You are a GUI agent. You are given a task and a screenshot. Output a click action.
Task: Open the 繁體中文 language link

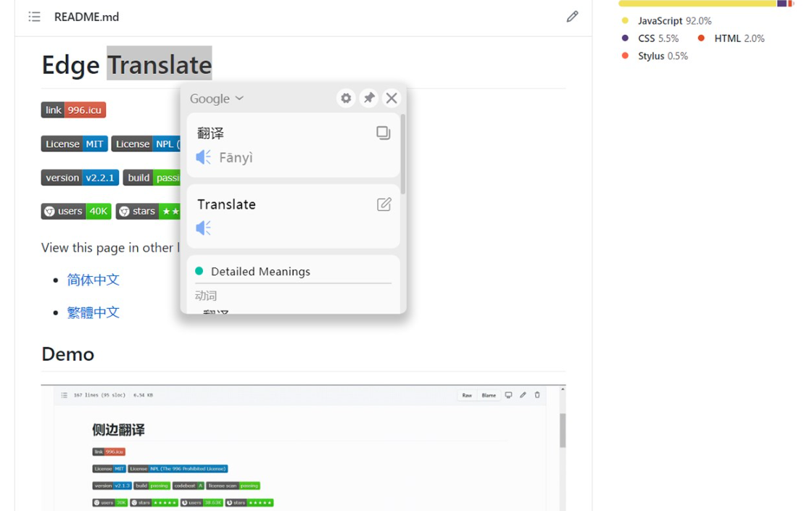[94, 312]
